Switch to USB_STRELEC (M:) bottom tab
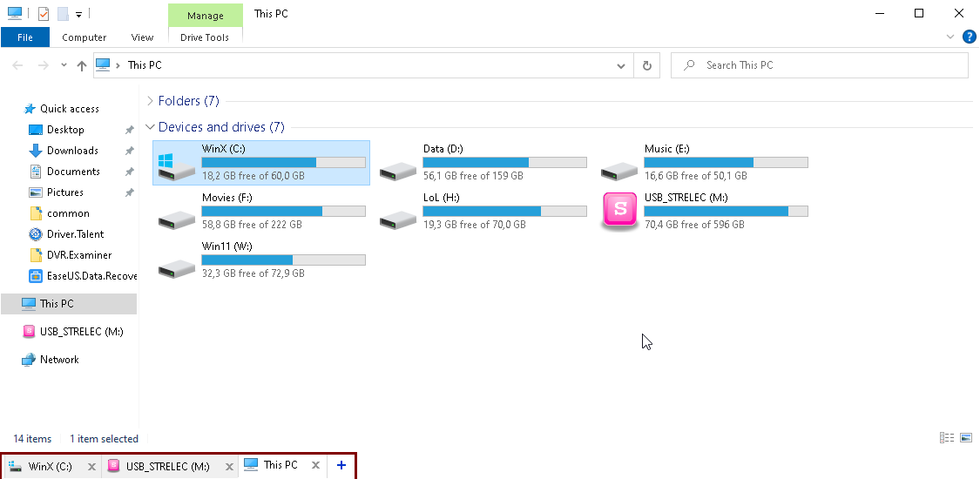 167,467
